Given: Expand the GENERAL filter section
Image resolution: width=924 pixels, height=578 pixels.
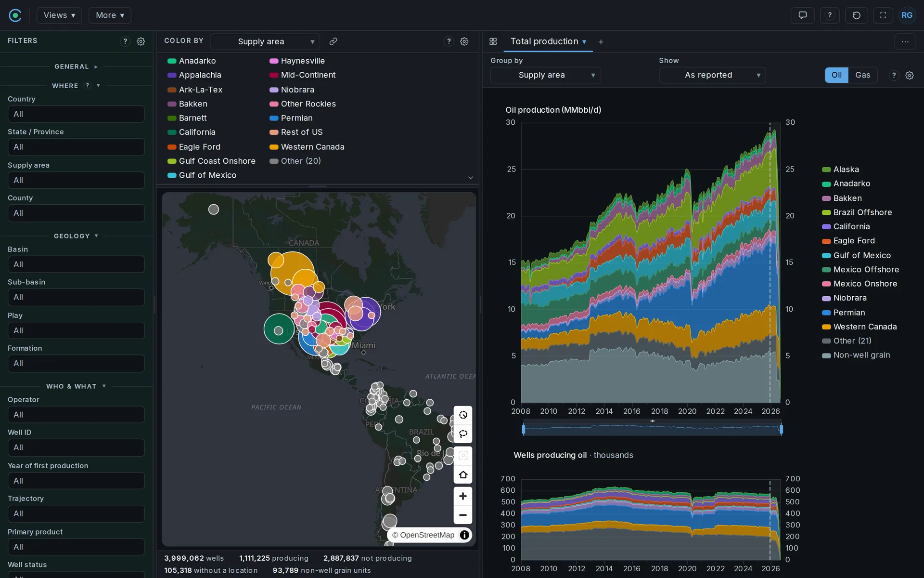Looking at the screenshot, I should click(x=76, y=66).
